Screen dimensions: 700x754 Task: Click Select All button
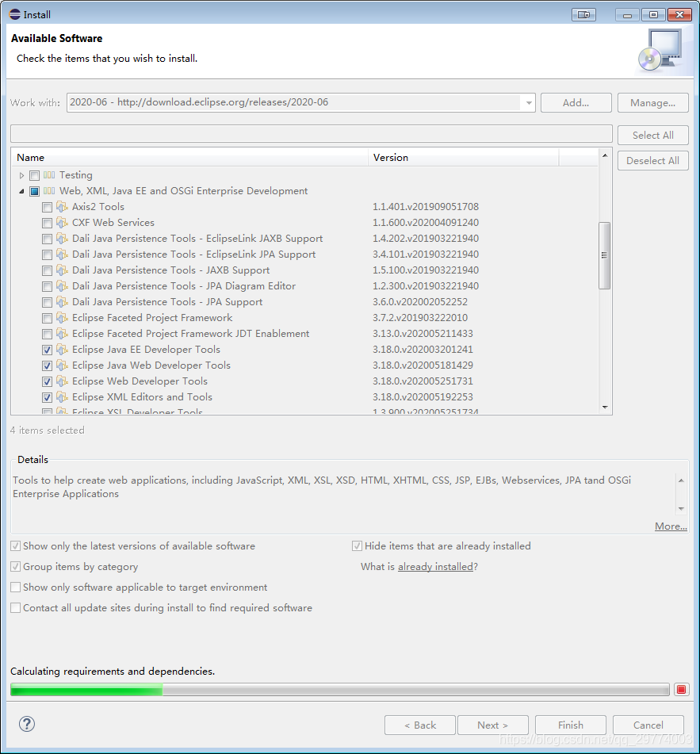(x=653, y=136)
